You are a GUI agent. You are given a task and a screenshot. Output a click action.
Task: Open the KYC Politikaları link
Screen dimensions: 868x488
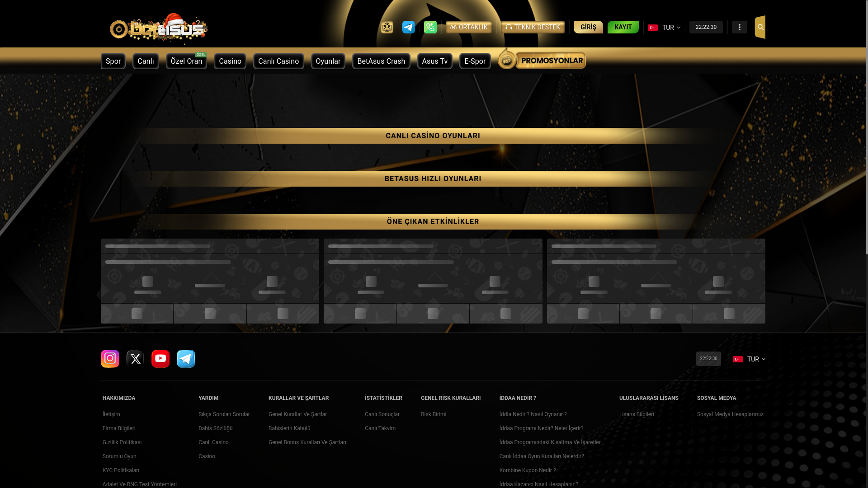point(121,470)
